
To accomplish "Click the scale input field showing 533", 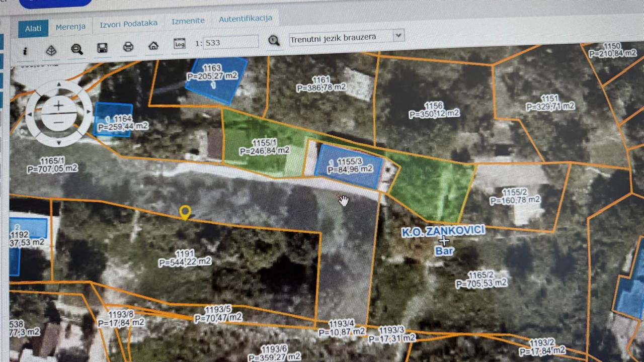I will [231, 42].
